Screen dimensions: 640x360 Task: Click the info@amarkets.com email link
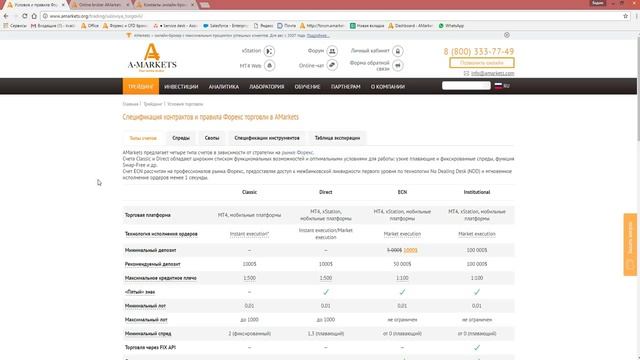click(493, 73)
